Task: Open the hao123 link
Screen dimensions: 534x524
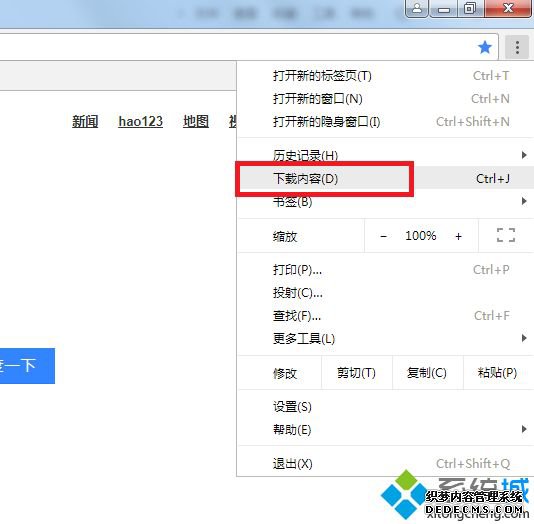Action: [141, 122]
